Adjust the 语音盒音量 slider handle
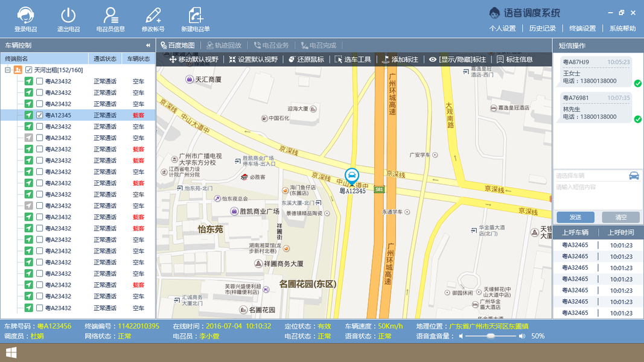This screenshot has height=362, width=644. coord(490,336)
